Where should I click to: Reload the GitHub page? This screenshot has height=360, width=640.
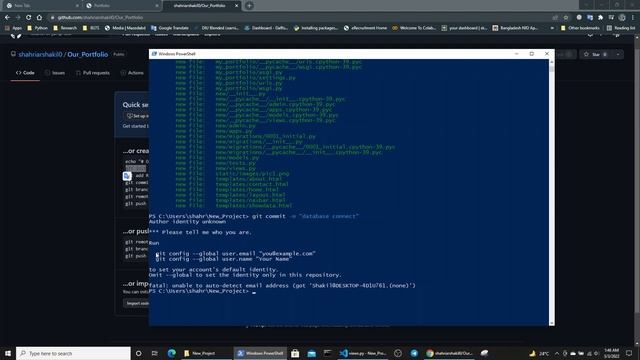(x=28, y=18)
